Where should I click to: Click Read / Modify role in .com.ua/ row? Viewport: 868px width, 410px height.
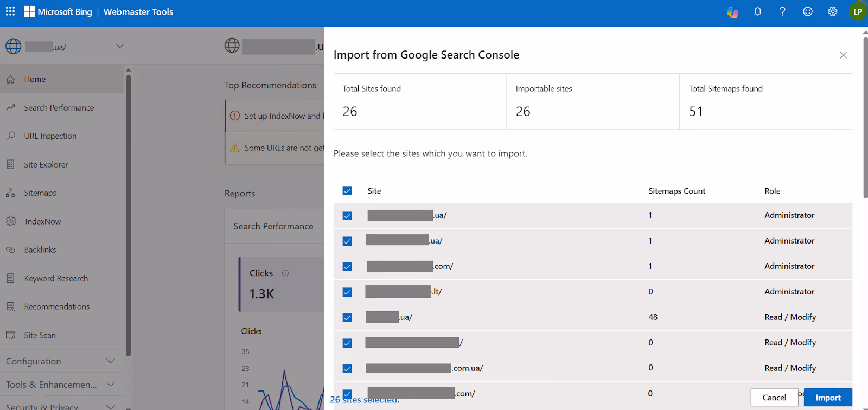coord(790,368)
